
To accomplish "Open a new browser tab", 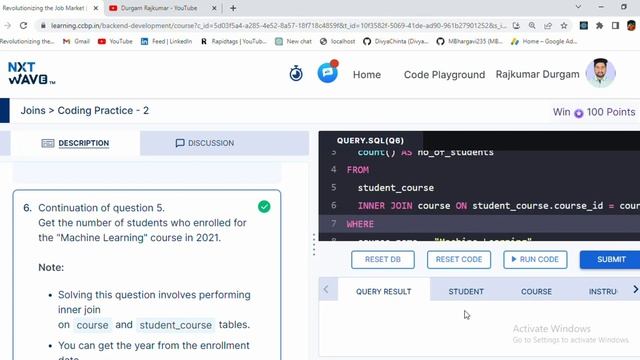I will (233, 8).
